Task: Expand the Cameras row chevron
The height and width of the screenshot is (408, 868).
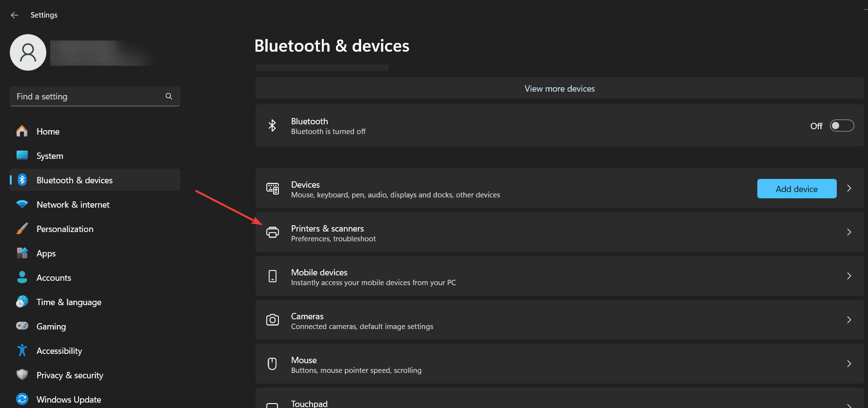Action: tap(849, 320)
